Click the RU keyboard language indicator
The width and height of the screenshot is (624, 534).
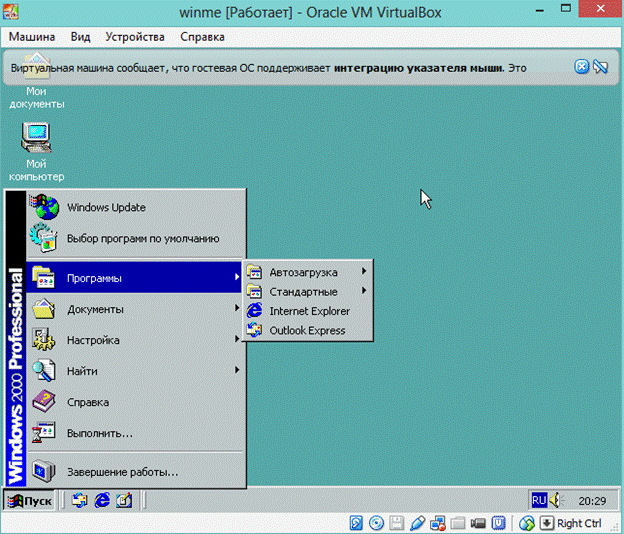pyautogui.click(x=539, y=500)
